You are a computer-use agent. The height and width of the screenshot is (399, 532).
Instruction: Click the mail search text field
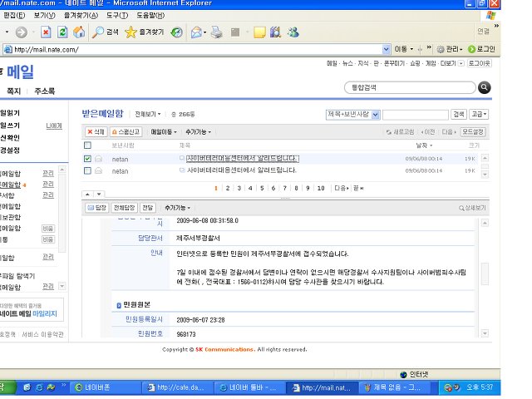[x=416, y=115]
